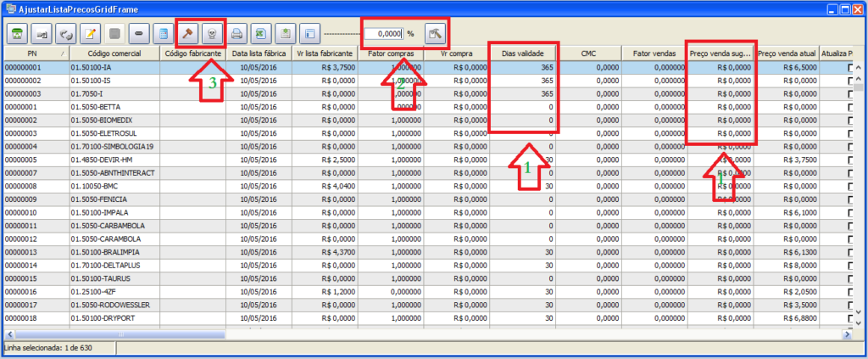
Task: Click the calculator icon in toolbar
Action: (x=163, y=35)
